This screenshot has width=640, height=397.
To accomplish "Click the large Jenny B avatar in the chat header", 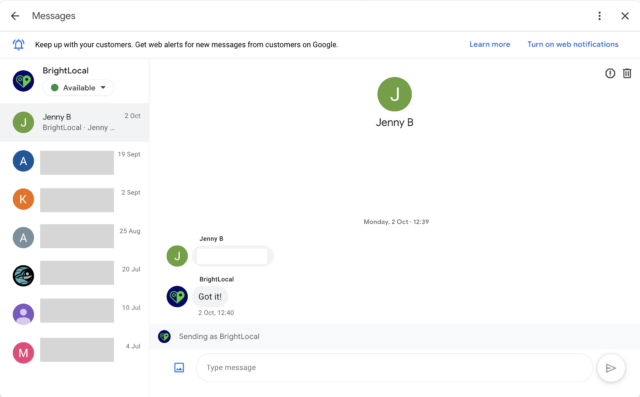I will (394, 94).
